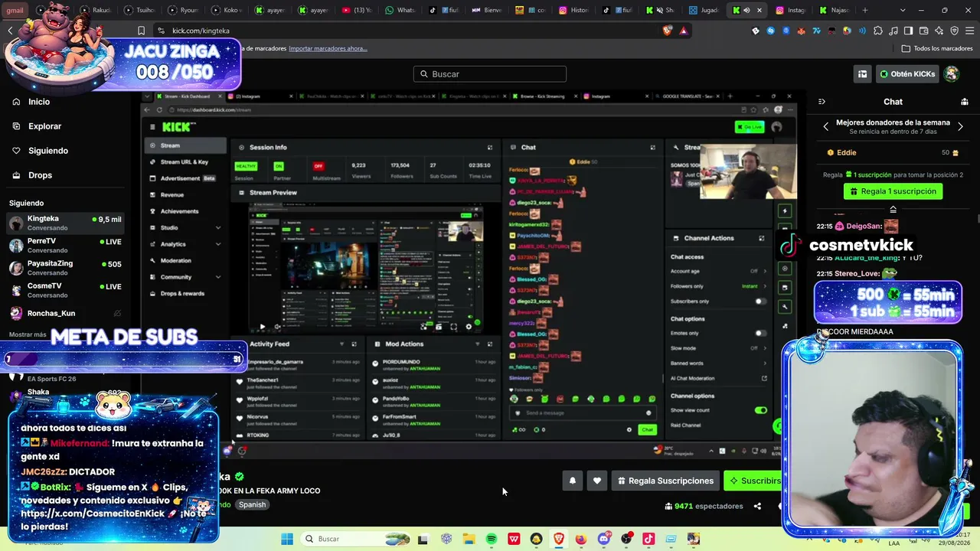Toggle the browser sidebar panel icon

[909, 31]
